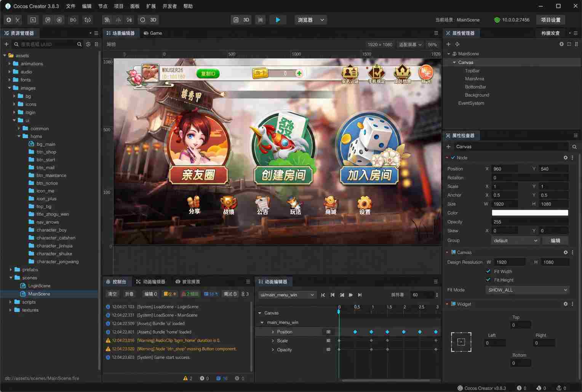Select MainScene in the assets tree
582x392 pixels.
click(x=39, y=294)
